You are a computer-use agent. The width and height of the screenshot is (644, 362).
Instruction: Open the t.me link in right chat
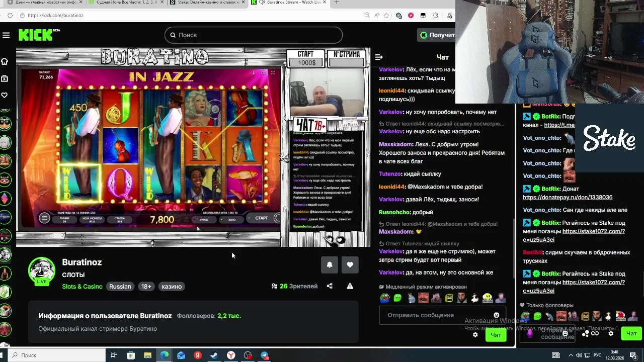pos(559,125)
